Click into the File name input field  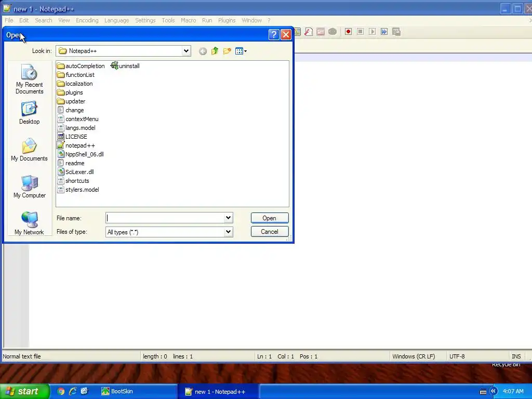point(165,218)
